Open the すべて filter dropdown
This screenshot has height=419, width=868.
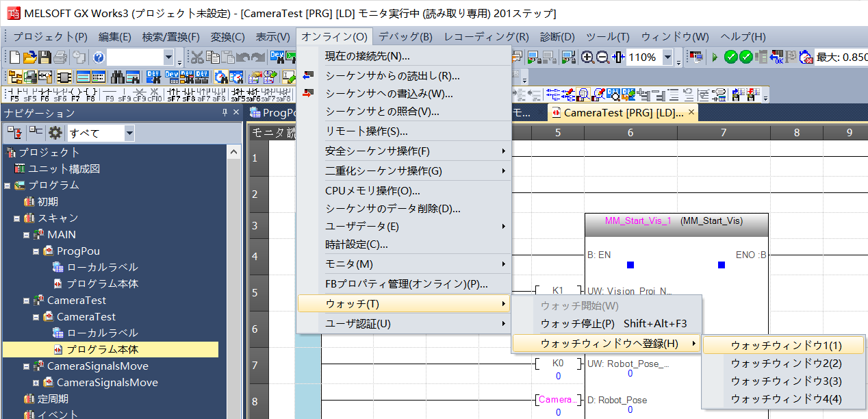(129, 133)
